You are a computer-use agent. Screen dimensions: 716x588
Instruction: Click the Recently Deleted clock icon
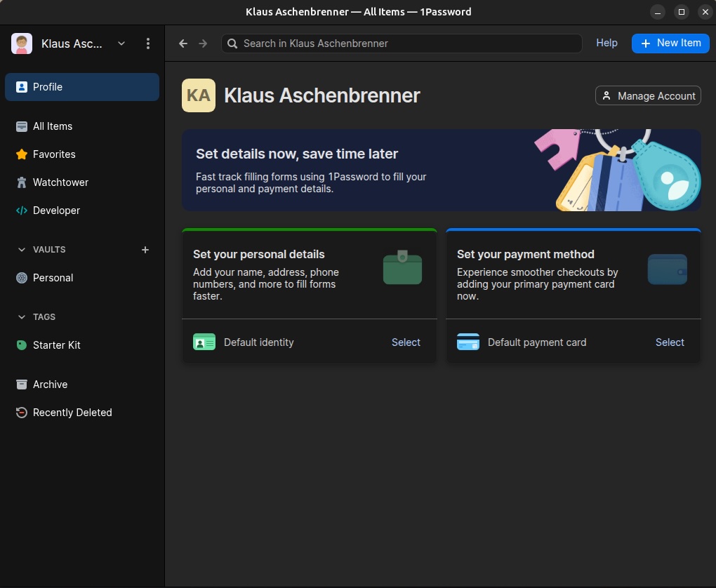click(22, 413)
